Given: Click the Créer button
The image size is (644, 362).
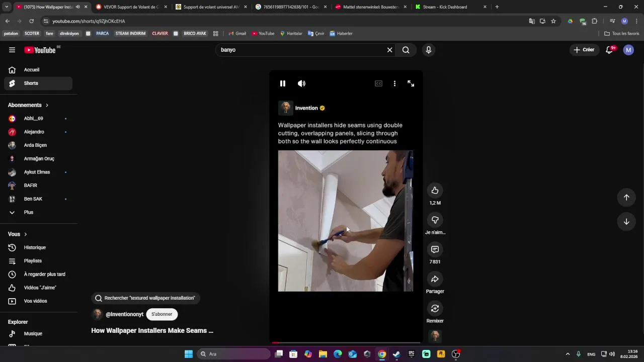Looking at the screenshot, I should point(584,50).
